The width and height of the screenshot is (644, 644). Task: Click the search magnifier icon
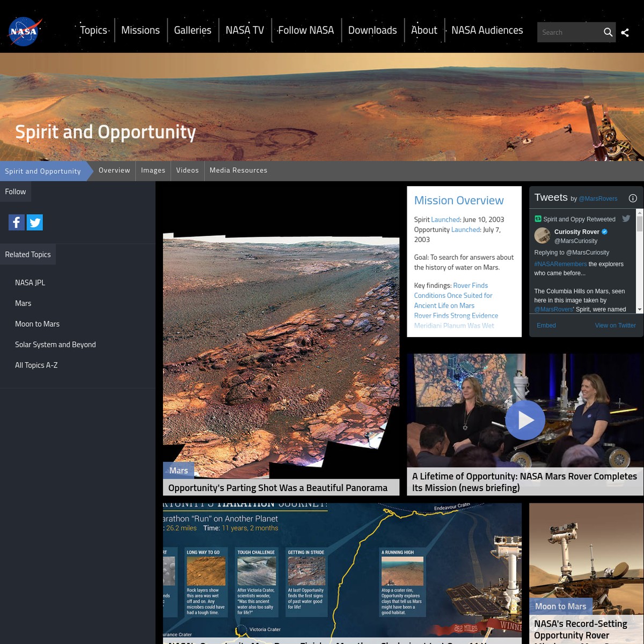tap(608, 32)
